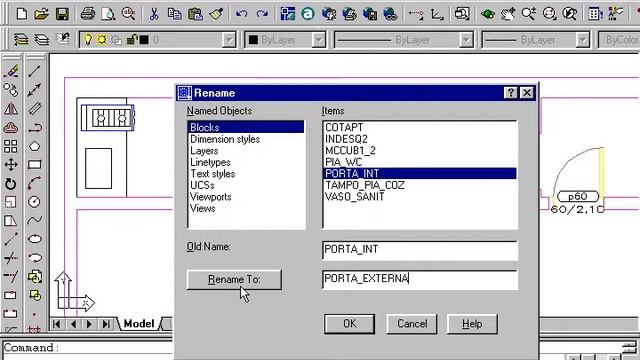Open the UCS icon in standard toolbar
Screen dimensions: 640x360
tap(437, 14)
